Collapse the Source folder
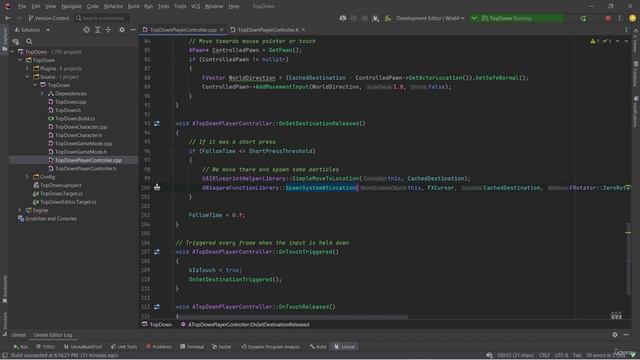The width and height of the screenshot is (640, 360). click(27, 77)
